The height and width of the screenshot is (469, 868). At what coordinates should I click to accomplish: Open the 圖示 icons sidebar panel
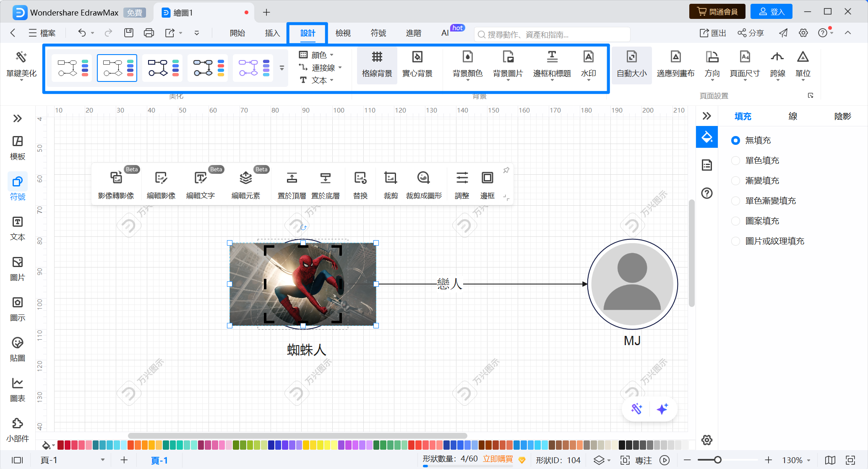18,309
